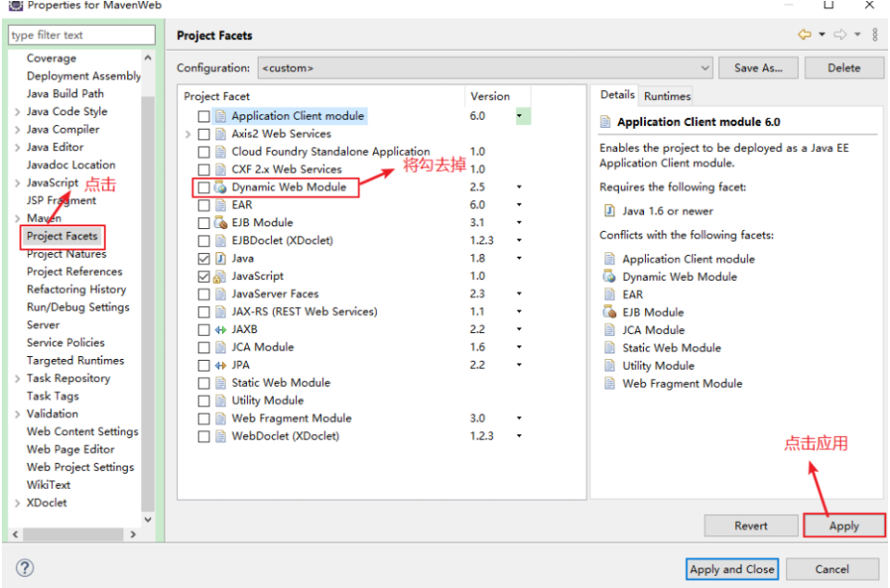Image resolution: width=890 pixels, height=588 pixels.
Task: Toggle the Dynamic Web Module checkbox
Action: pyautogui.click(x=203, y=187)
